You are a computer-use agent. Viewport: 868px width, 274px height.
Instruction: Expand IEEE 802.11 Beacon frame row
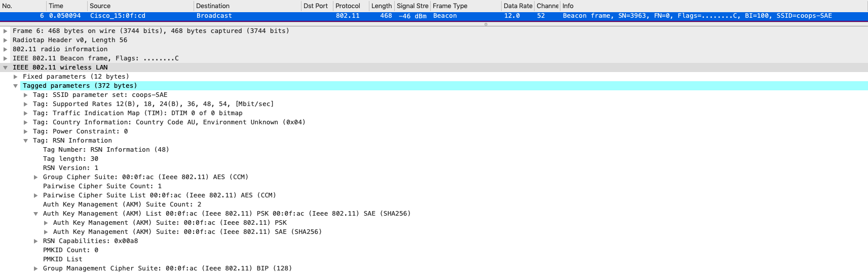pyautogui.click(x=6, y=58)
